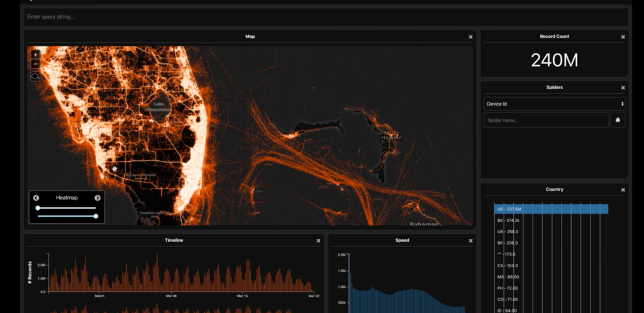Click the March label on timeline axis

click(x=99, y=296)
